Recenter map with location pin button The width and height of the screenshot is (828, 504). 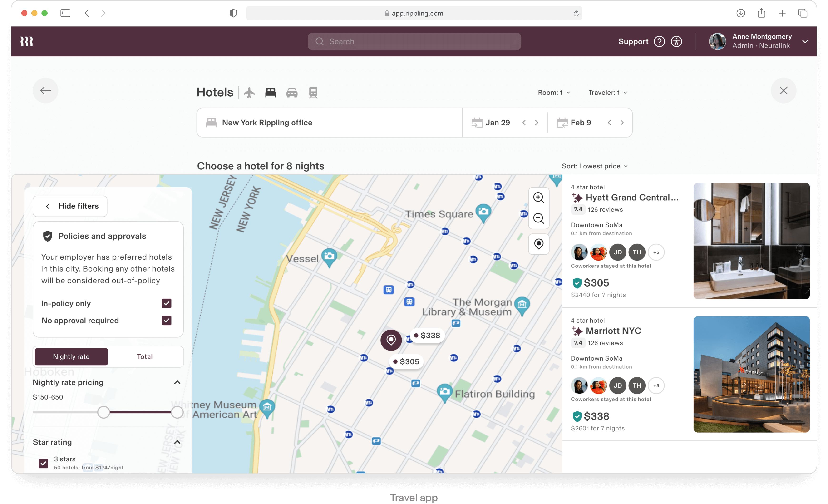point(539,244)
